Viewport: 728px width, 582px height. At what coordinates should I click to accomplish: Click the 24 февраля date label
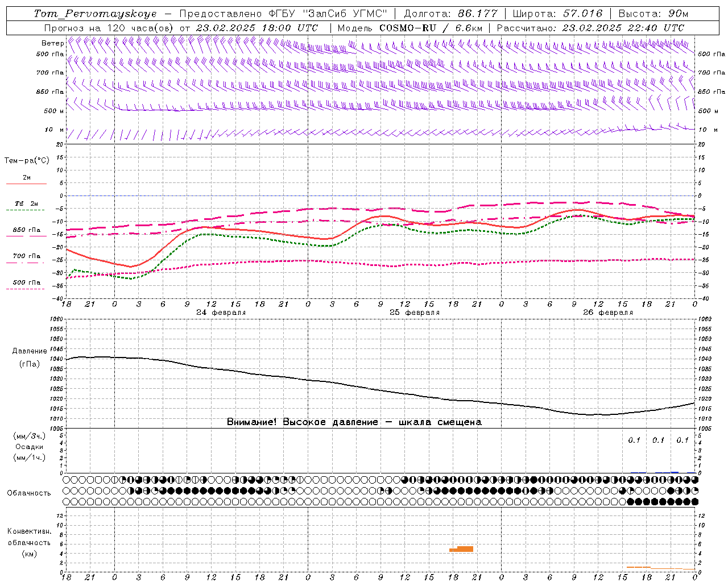point(221,313)
